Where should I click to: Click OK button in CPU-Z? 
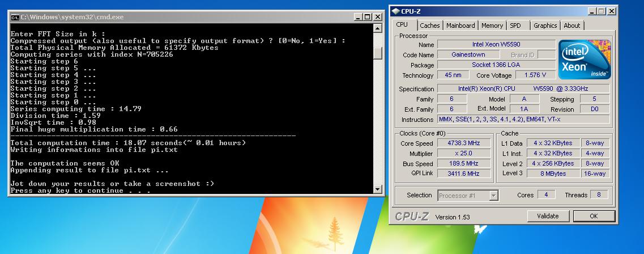pyautogui.click(x=594, y=216)
